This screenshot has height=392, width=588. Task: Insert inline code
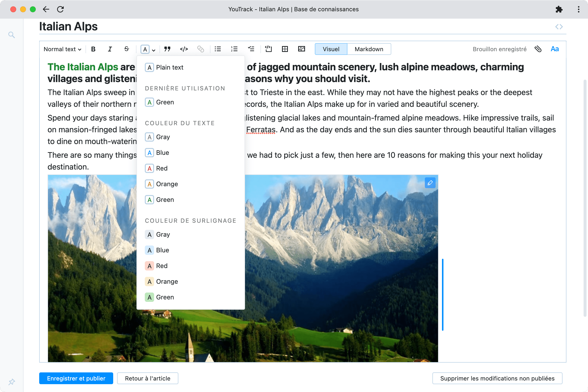(184, 49)
